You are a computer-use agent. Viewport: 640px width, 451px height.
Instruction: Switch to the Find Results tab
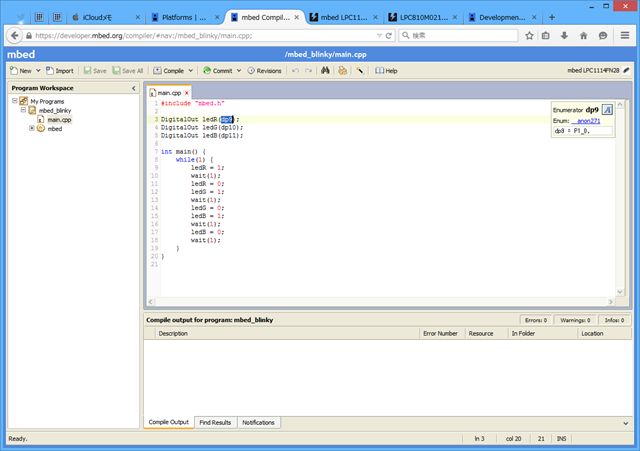click(x=214, y=423)
